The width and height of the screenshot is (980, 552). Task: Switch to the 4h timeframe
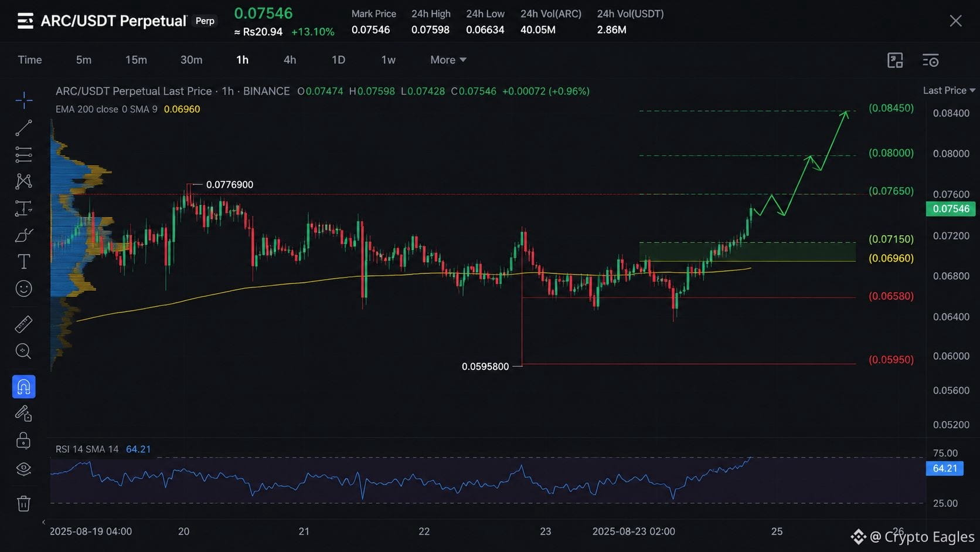pyautogui.click(x=290, y=60)
